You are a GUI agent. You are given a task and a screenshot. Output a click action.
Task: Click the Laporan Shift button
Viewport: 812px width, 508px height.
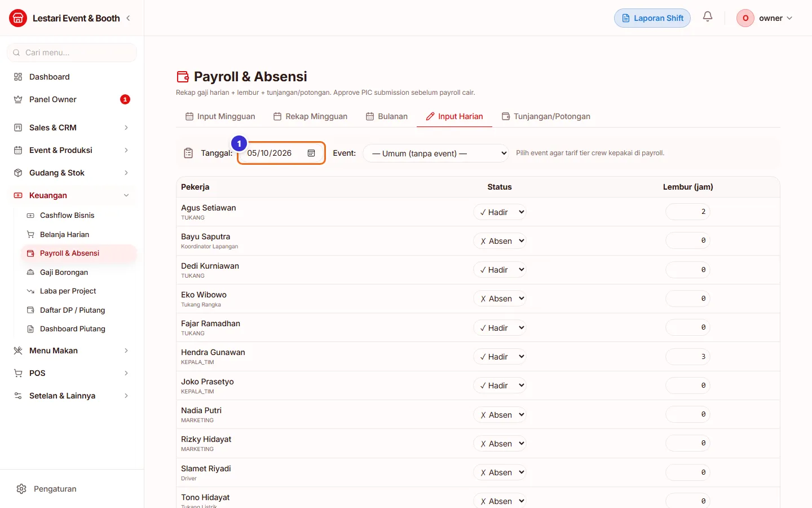pos(652,18)
